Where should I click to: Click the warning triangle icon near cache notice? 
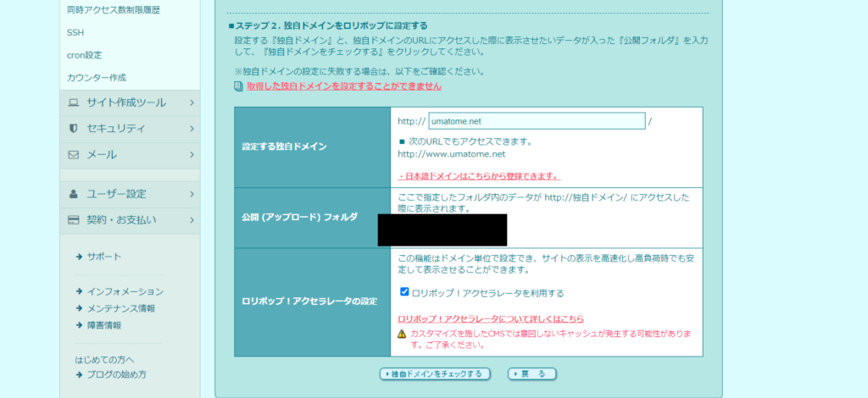[x=403, y=334]
